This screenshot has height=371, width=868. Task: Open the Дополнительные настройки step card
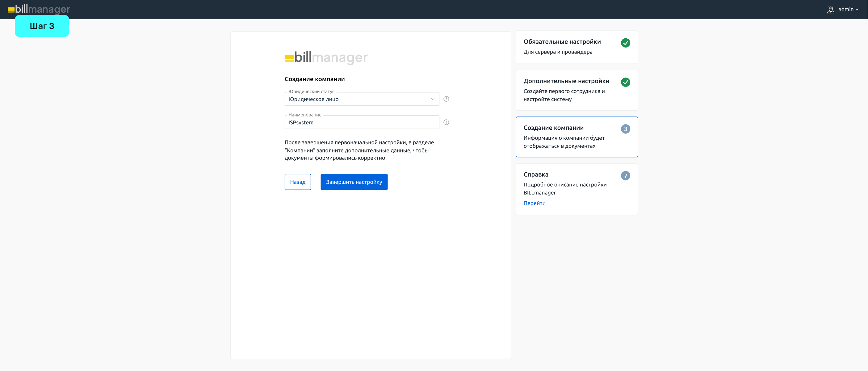click(x=577, y=90)
